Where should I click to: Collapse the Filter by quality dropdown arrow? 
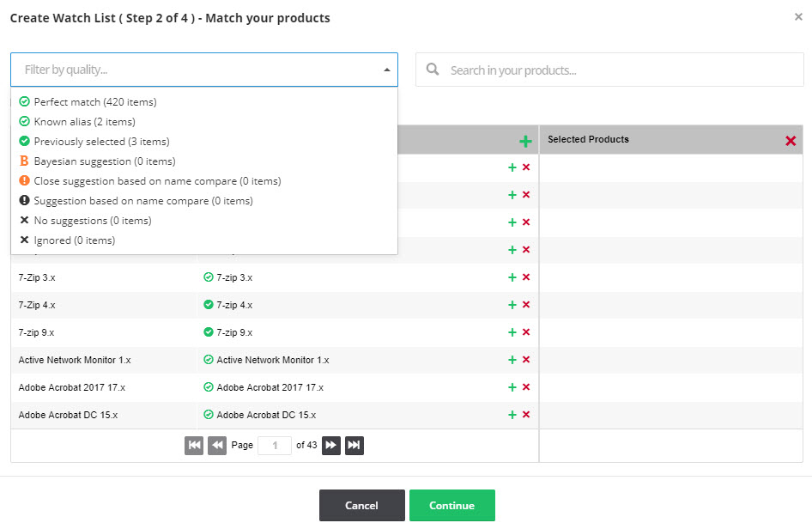(x=386, y=70)
